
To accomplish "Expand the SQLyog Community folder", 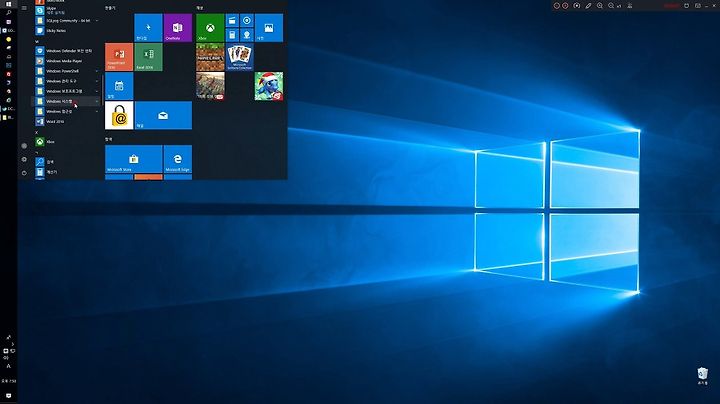I will click(x=68, y=21).
